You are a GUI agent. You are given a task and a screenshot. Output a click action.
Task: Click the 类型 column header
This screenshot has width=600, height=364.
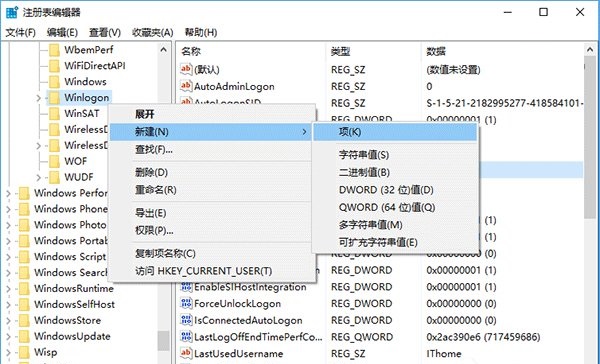340,51
